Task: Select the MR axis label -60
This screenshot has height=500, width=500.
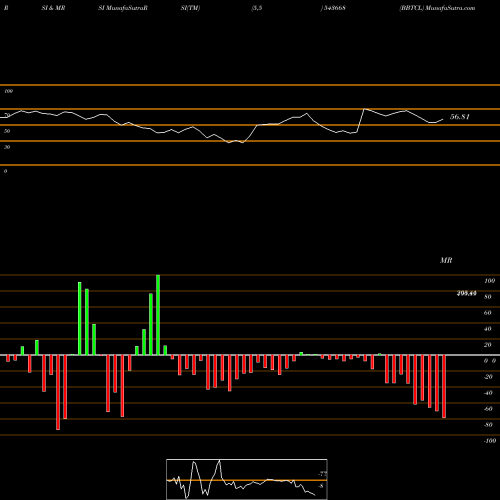Action: point(488,409)
